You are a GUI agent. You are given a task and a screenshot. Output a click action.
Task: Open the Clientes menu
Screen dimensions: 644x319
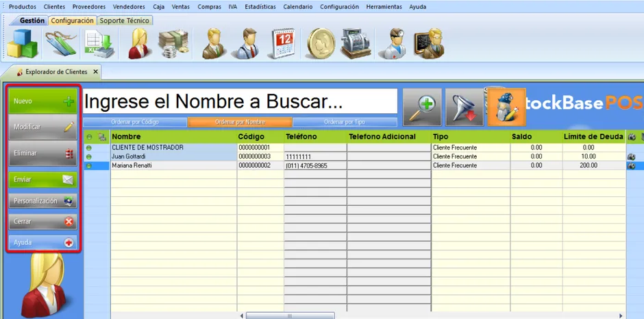click(x=54, y=7)
